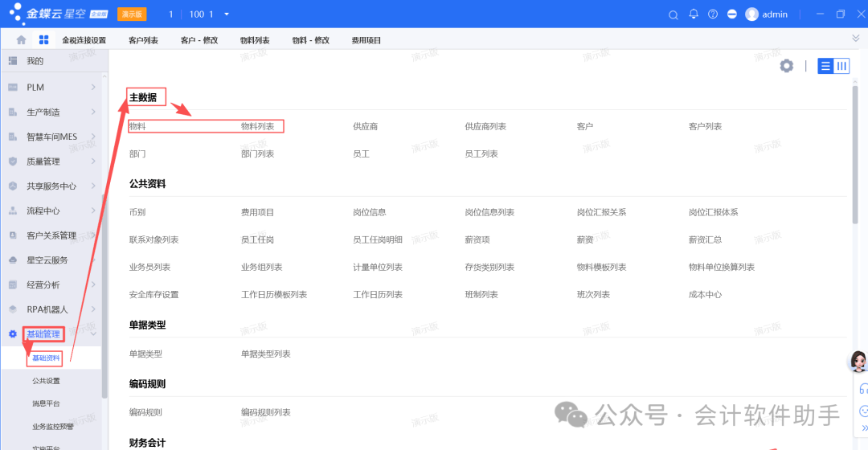The width and height of the screenshot is (868, 450).
Task: Open the 供应商列表 link
Action: [485, 126]
